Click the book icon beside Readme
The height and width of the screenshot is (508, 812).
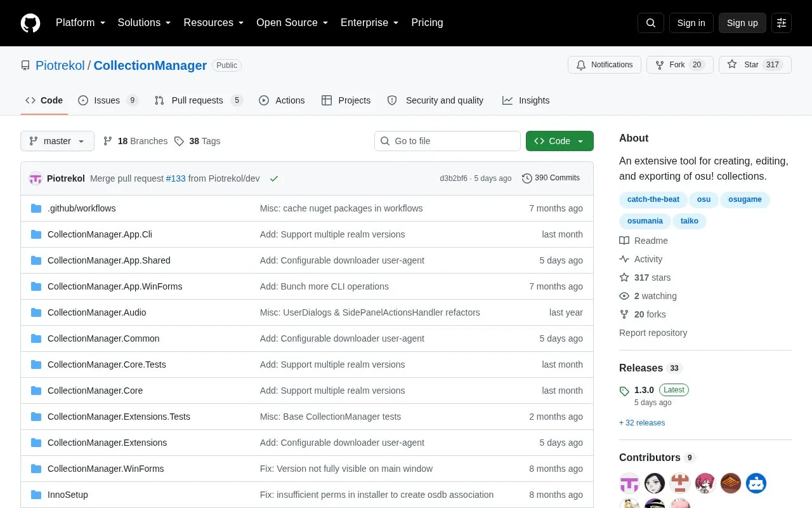tap(624, 241)
